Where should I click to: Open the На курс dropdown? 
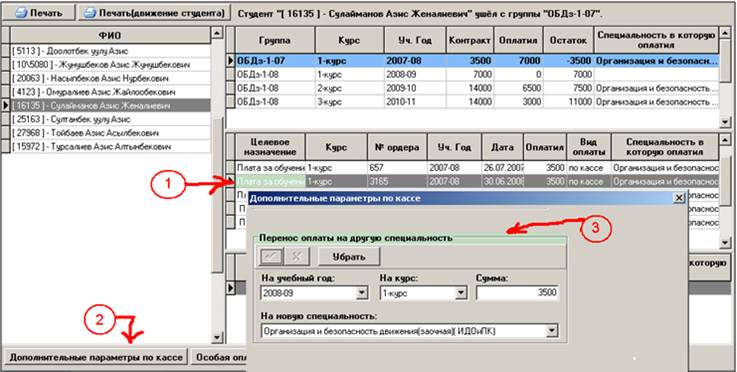(460, 293)
